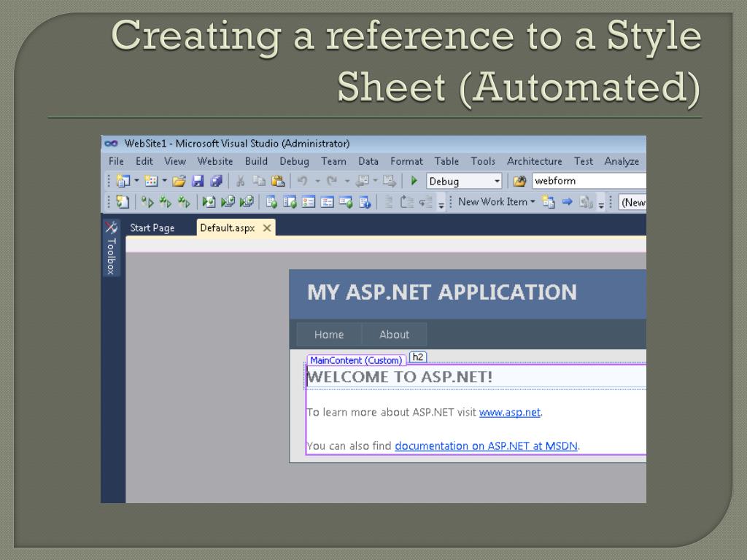The width and height of the screenshot is (747, 560).
Task: Start debugging with the green play icon
Action: pyautogui.click(x=414, y=181)
